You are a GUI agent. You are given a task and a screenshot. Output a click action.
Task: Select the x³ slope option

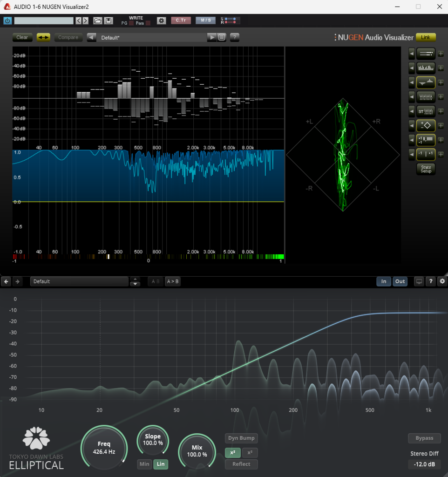tap(250, 453)
